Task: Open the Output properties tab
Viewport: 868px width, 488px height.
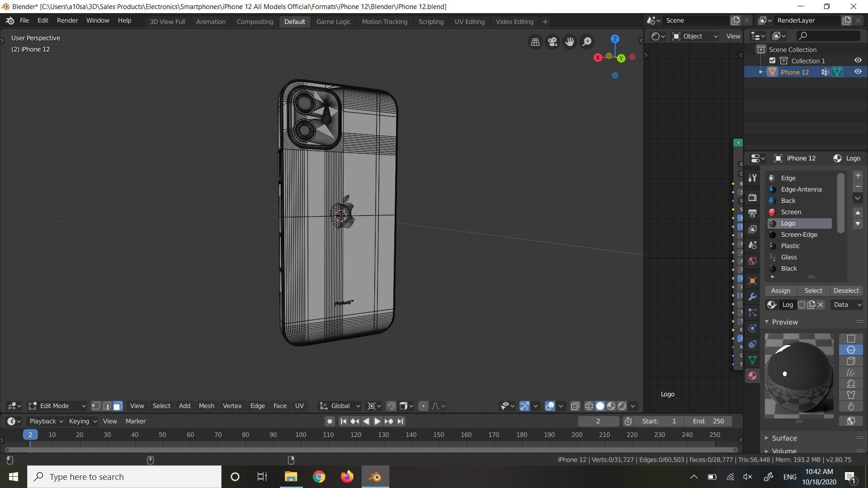Action: [752, 213]
